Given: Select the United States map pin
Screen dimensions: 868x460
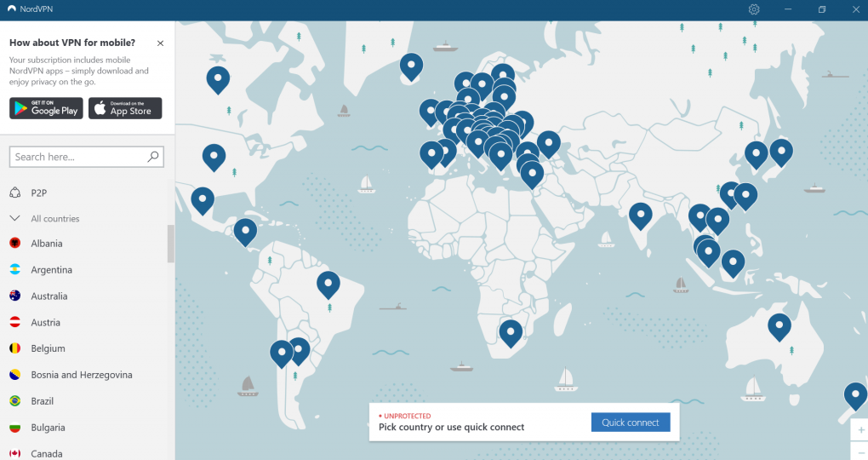Looking at the screenshot, I should point(214,158).
